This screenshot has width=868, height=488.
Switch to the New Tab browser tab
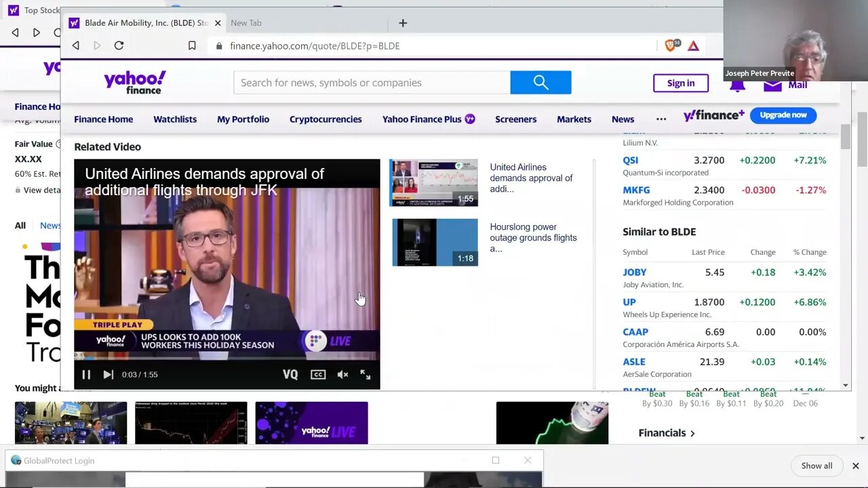[x=246, y=23]
